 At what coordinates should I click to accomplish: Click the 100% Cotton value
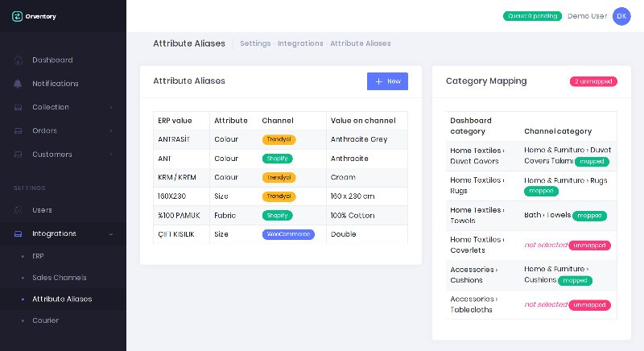click(x=353, y=215)
